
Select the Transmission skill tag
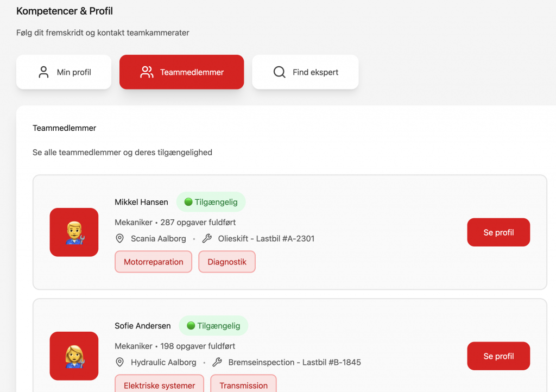coord(243,384)
